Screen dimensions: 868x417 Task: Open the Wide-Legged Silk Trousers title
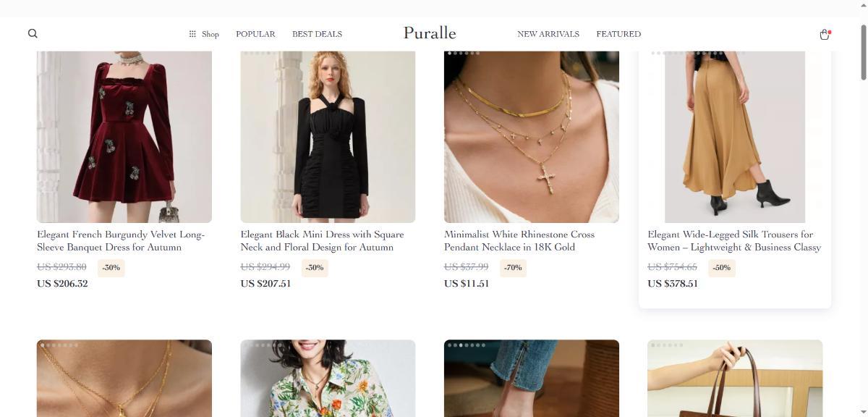(x=733, y=241)
